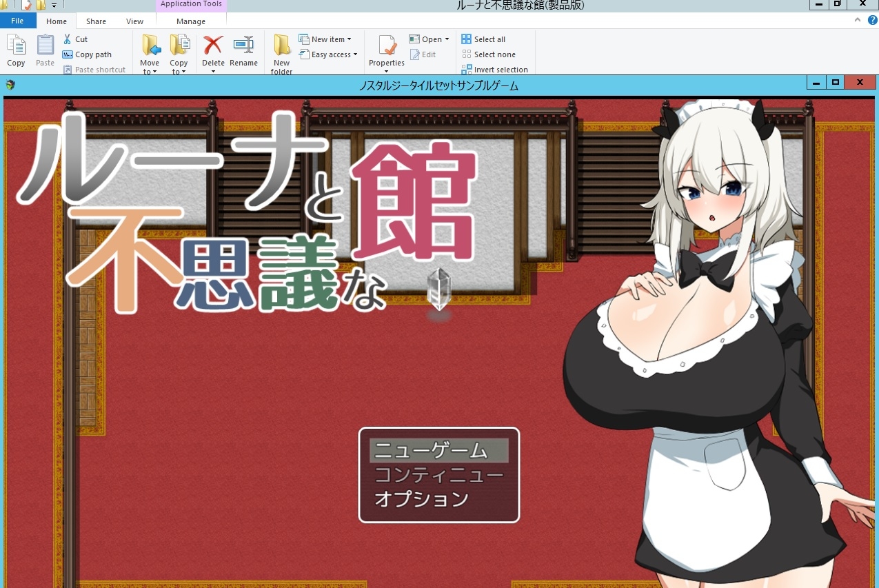Expand the New item dropdown
The width and height of the screenshot is (879, 588).
[350, 39]
